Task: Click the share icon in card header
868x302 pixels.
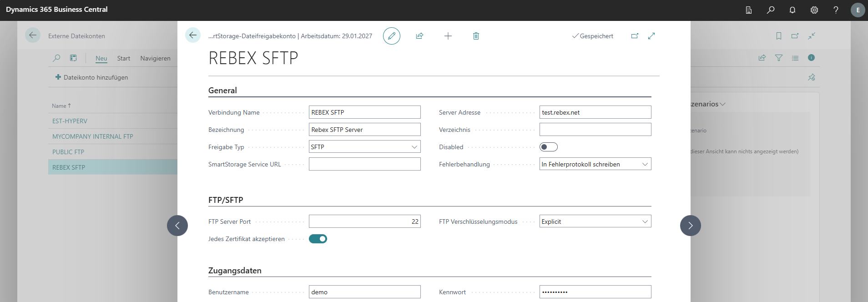Action: (x=419, y=36)
